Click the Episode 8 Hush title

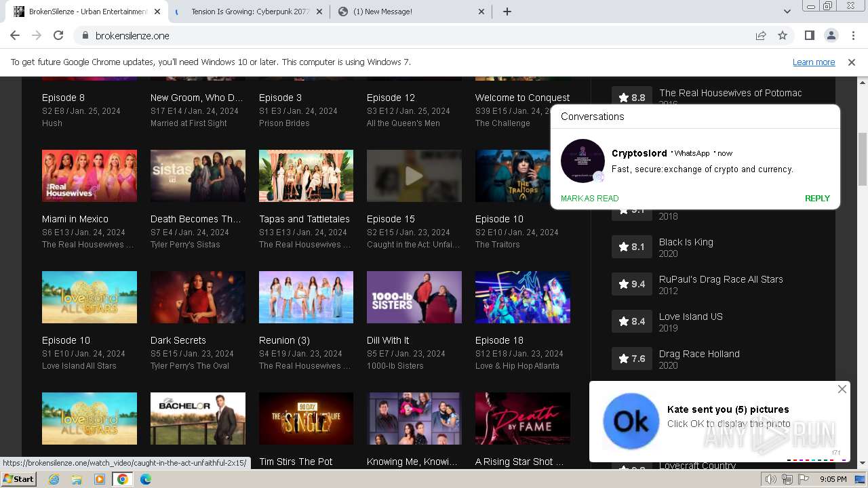click(64, 98)
